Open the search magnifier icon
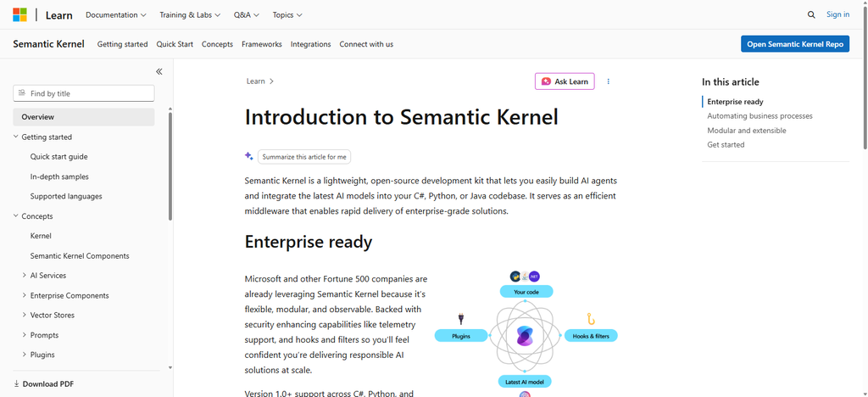The width and height of the screenshot is (868, 397). click(811, 15)
